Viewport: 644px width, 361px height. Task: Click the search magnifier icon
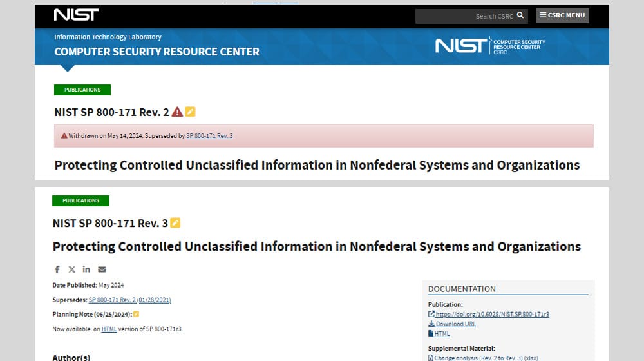[x=520, y=15]
